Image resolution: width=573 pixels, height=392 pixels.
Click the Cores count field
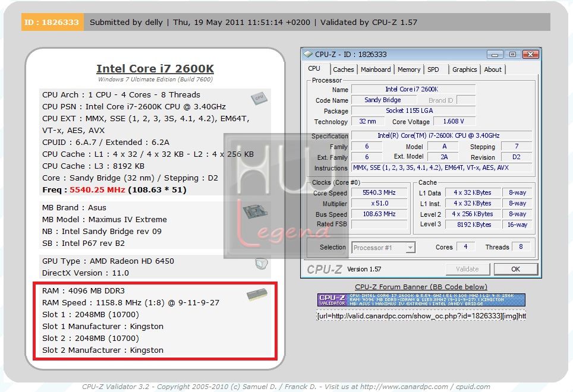[465, 246]
